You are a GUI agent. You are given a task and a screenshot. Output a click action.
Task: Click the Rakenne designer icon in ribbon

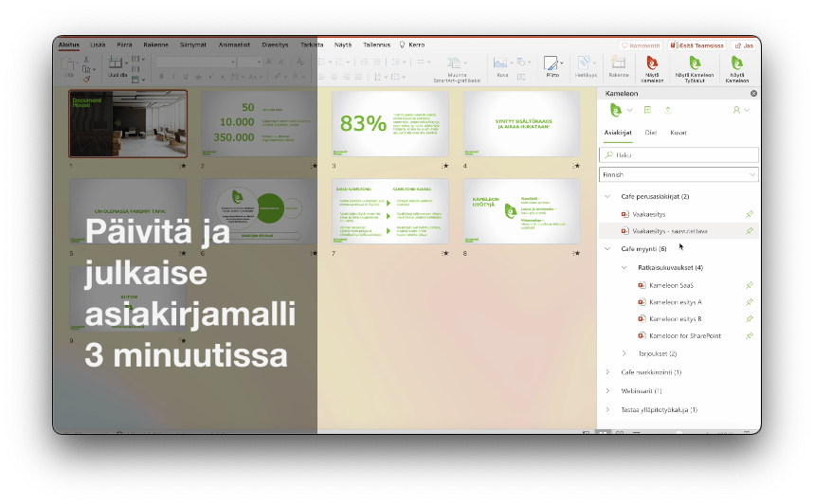[618, 63]
